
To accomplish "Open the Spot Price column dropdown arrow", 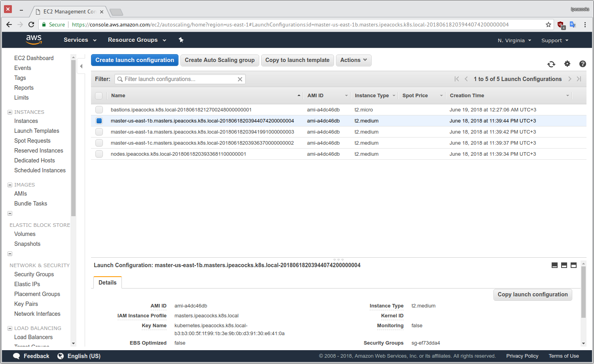I will pyautogui.click(x=441, y=96).
